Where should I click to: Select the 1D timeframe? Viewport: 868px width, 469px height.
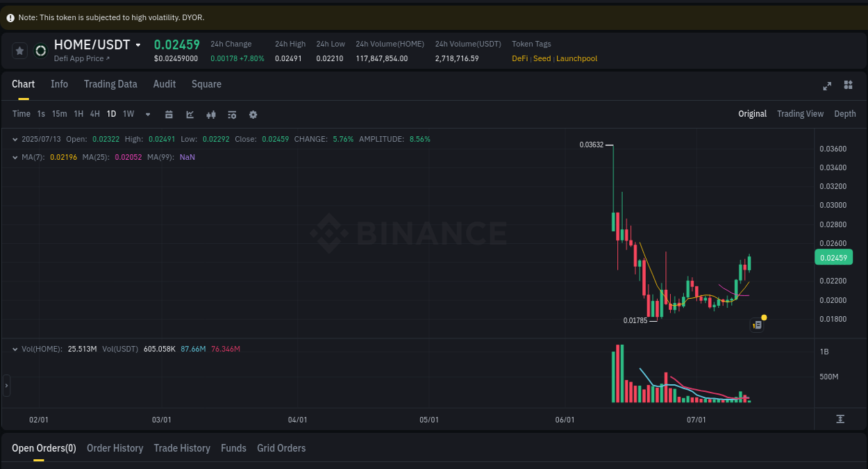pyautogui.click(x=111, y=113)
